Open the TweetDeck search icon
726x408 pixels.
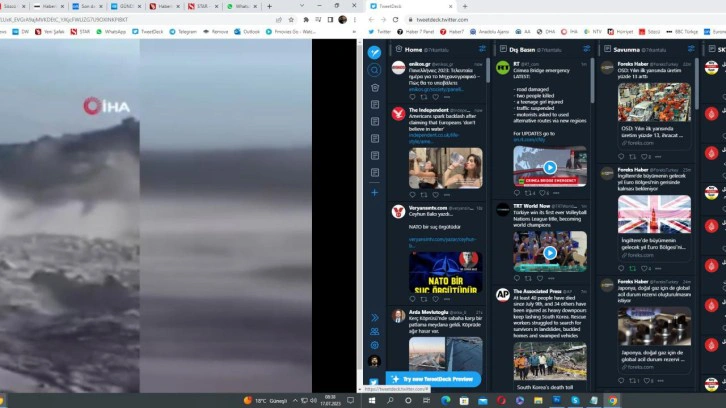(x=374, y=70)
